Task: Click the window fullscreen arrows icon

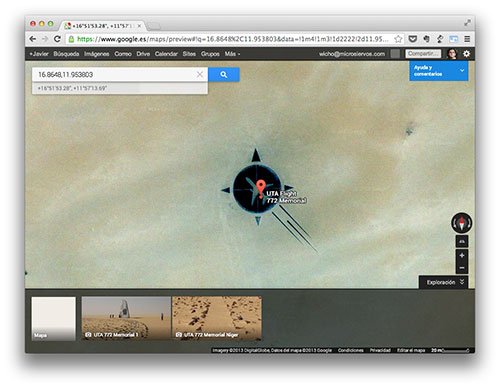Action: tap(467, 23)
